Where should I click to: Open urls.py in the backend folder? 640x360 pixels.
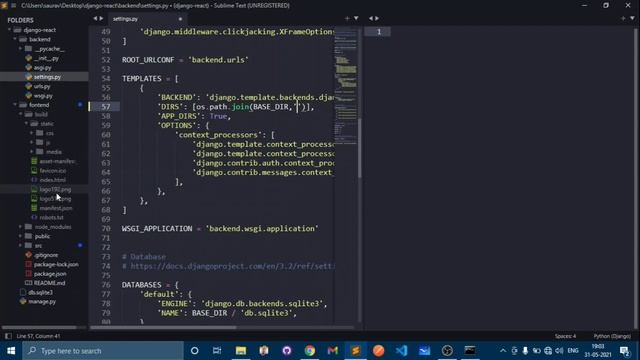click(42, 86)
